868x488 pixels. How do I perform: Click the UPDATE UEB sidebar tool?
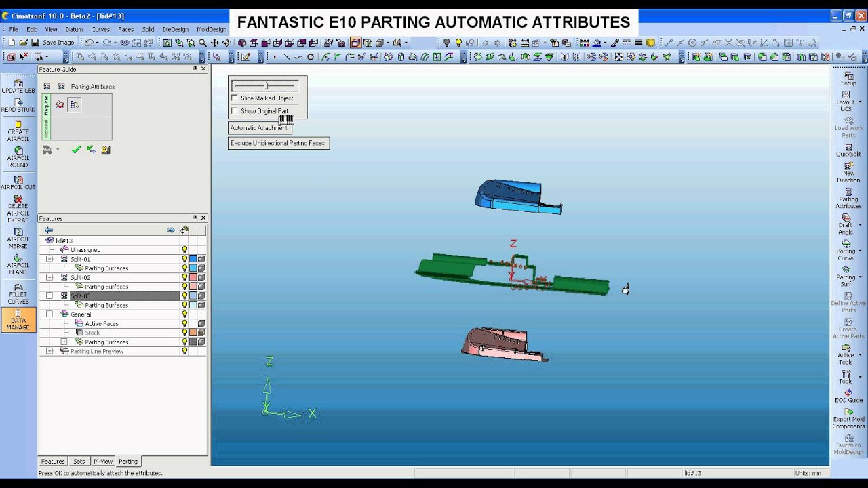(x=18, y=85)
